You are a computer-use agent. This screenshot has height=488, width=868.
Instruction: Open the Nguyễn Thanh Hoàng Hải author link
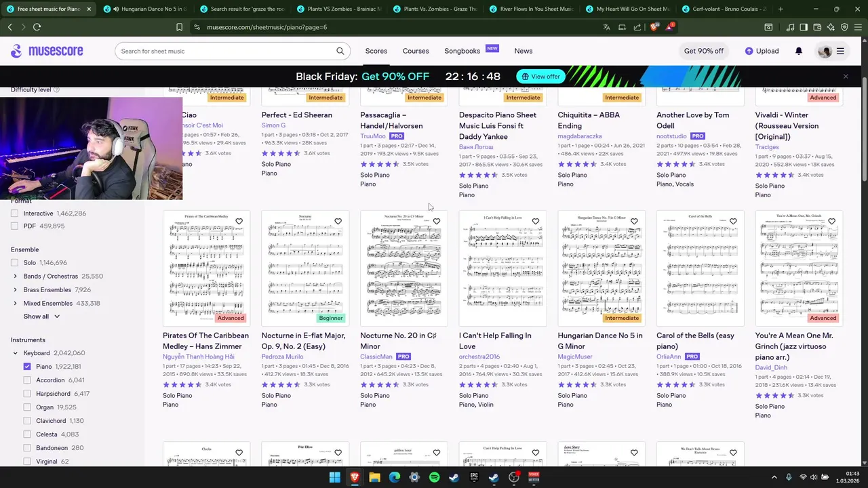pyautogui.click(x=198, y=357)
